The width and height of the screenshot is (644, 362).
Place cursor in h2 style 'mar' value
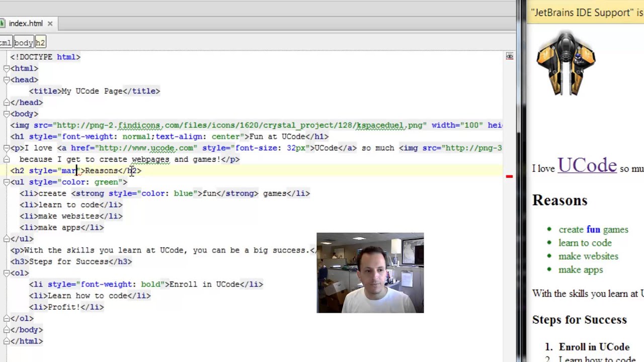pyautogui.click(x=69, y=171)
